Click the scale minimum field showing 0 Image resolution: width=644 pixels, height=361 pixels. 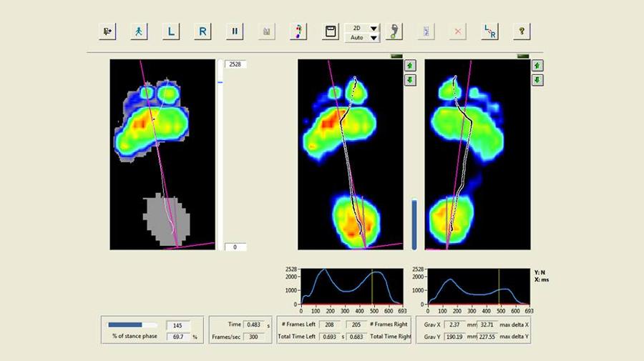(x=235, y=247)
